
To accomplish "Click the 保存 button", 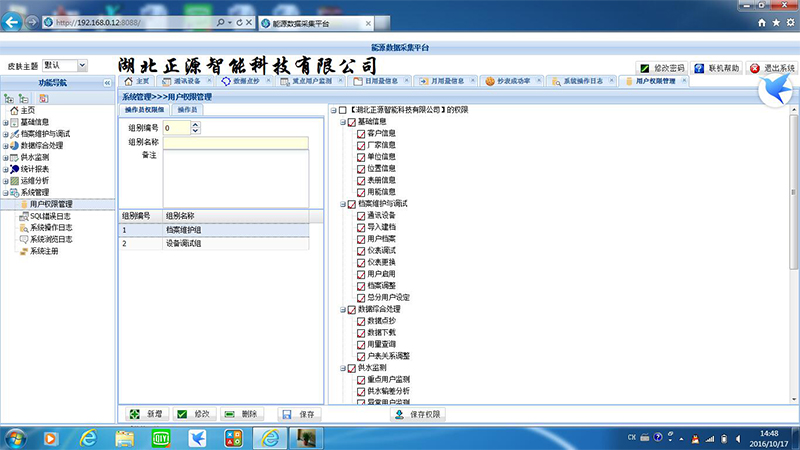I will coord(299,414).
